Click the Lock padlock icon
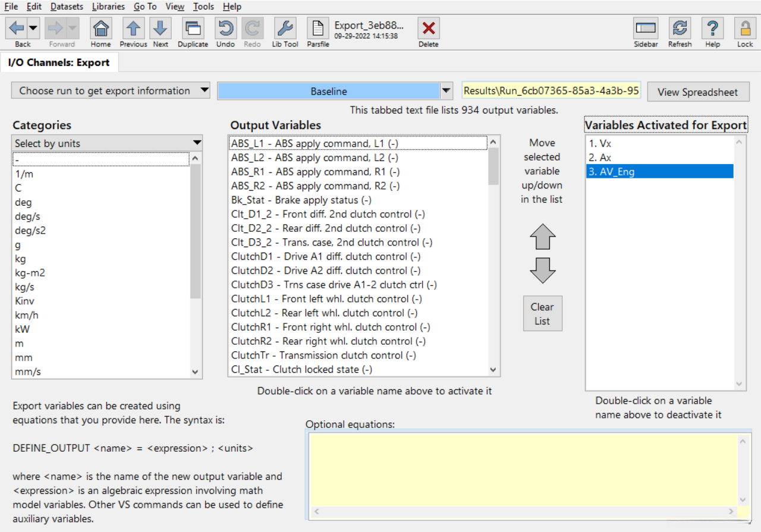 pyautogui.click(x=745, y=29)
